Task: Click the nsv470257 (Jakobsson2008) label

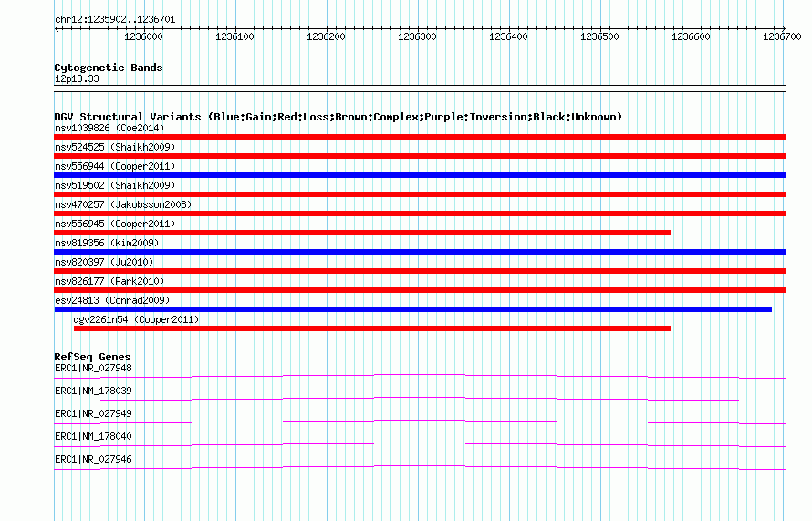Action: (x=123, y=204)
